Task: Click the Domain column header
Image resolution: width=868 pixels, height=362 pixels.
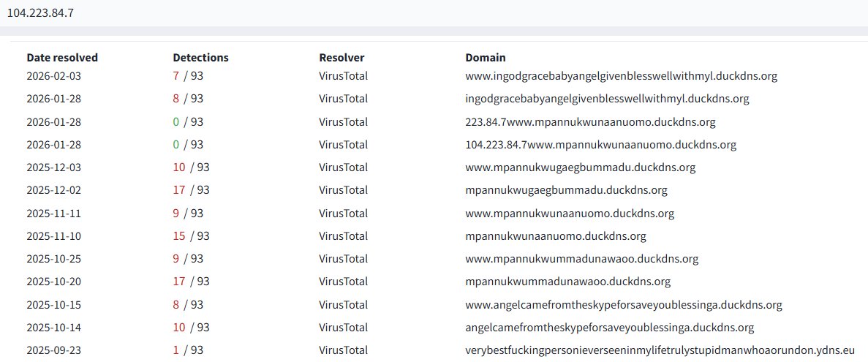Action: tap(486, 58)
